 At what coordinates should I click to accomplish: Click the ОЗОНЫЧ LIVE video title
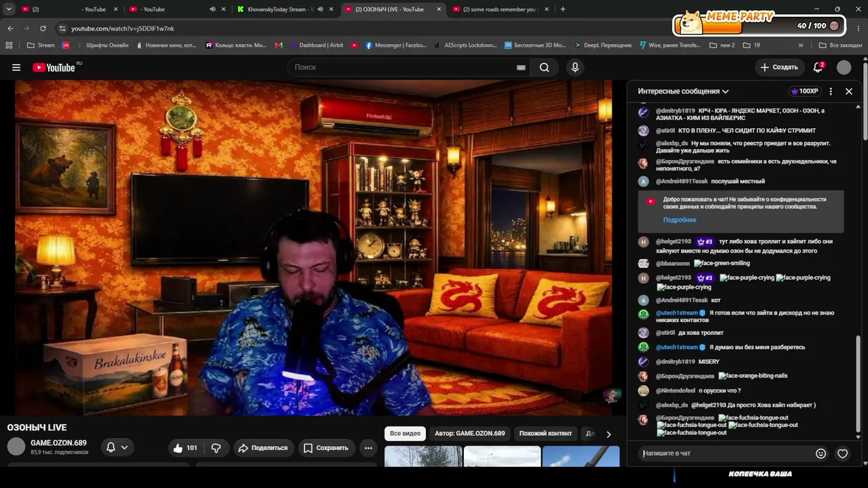[37, 428]
